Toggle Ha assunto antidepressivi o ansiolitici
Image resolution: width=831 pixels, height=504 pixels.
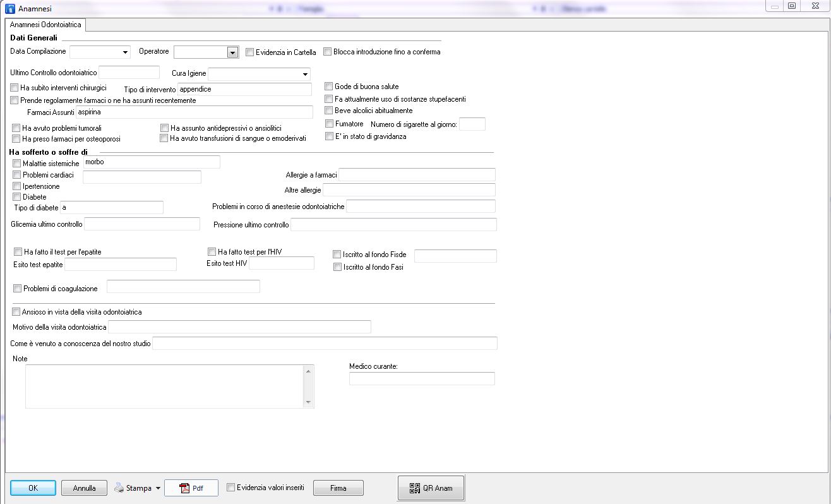(165, 128)
